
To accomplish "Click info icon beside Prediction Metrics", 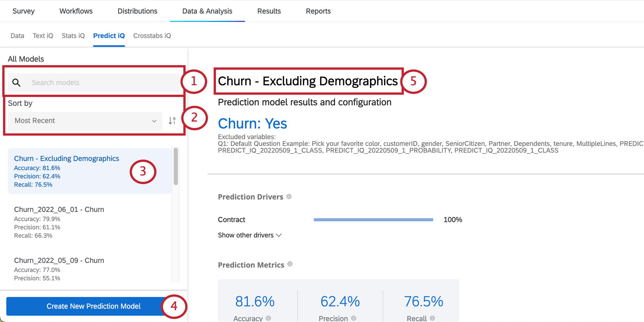I will [290, 264].
